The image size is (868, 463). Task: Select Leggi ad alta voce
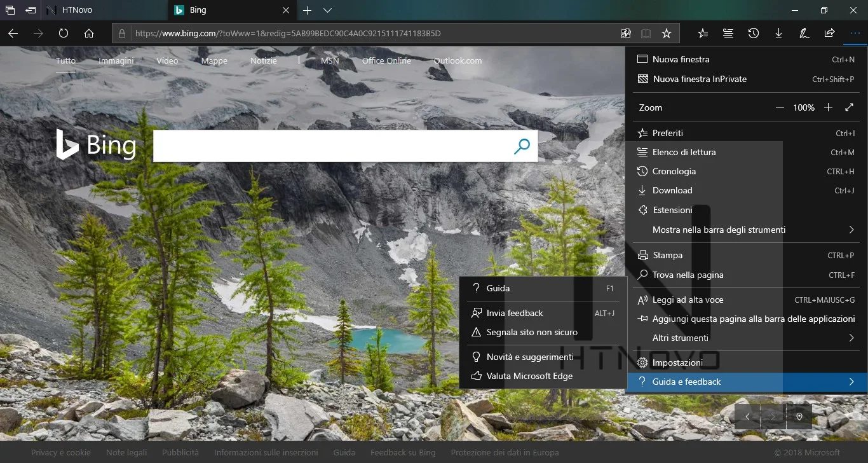click(x=747, y=300)
